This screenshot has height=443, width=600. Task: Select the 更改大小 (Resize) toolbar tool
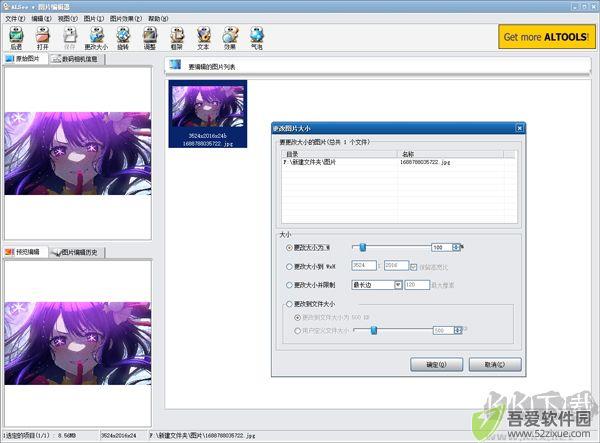point(96,38)
